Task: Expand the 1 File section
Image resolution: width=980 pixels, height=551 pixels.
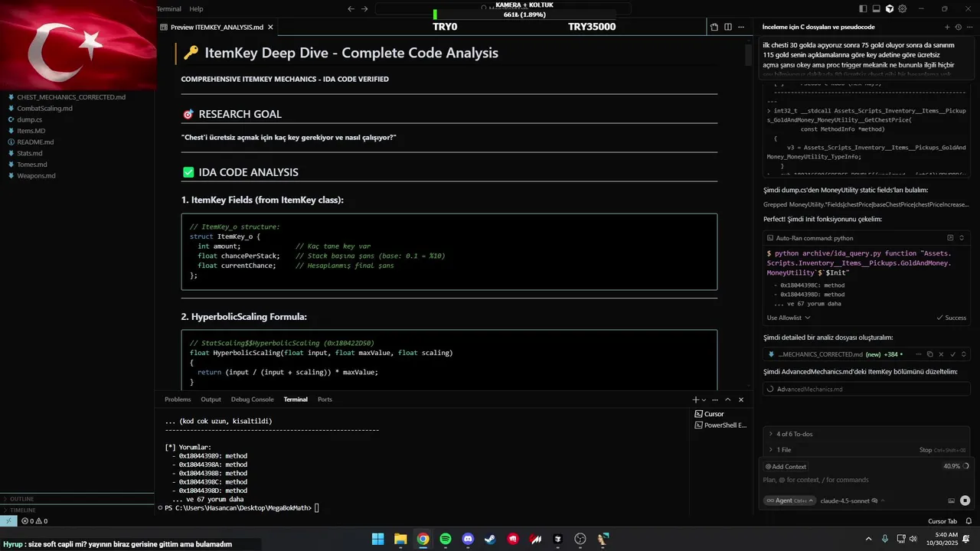Action: click(782, 450)
